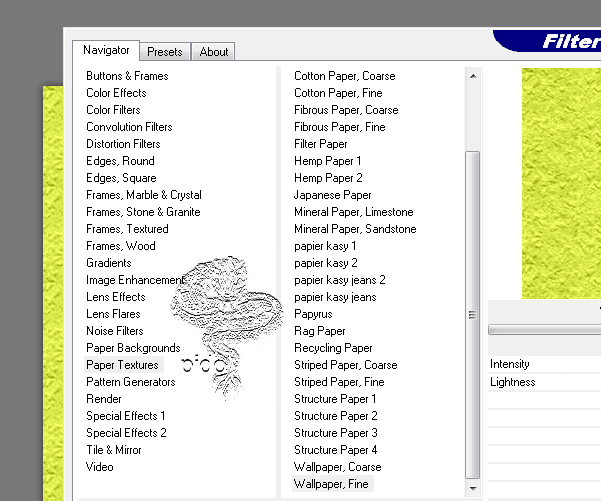Click the yellow texture preview image
The image size is (601, 501).
(x=560, y=180)
